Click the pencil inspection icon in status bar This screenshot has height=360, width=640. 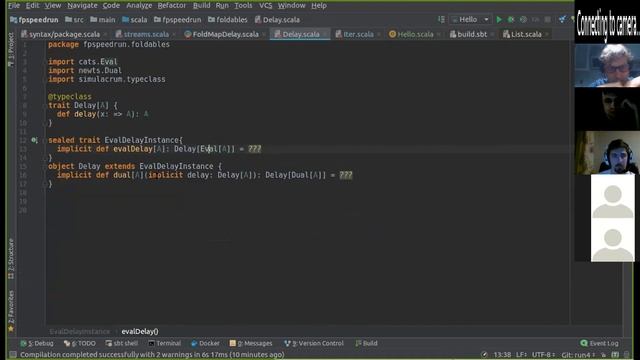point(484,355)
